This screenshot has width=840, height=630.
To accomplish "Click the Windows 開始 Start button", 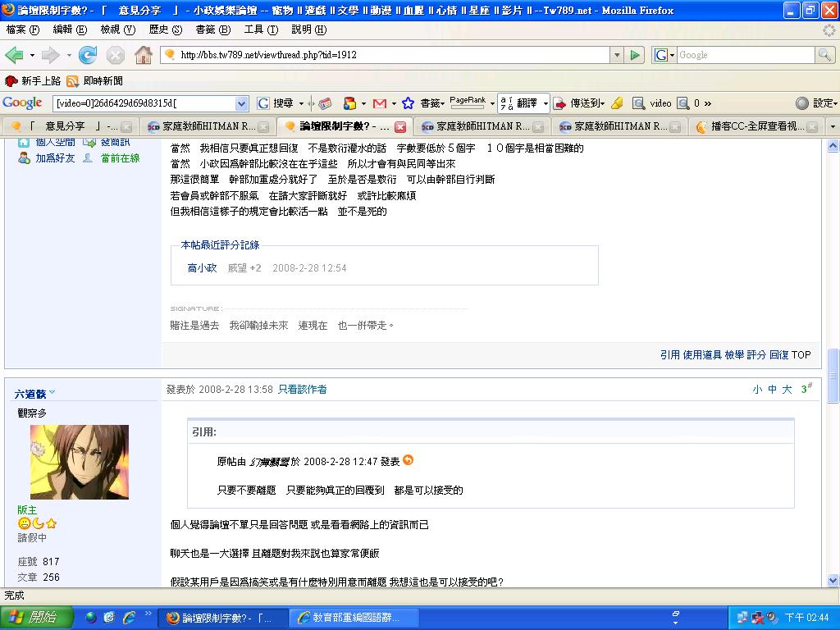I will pos(33,617).
